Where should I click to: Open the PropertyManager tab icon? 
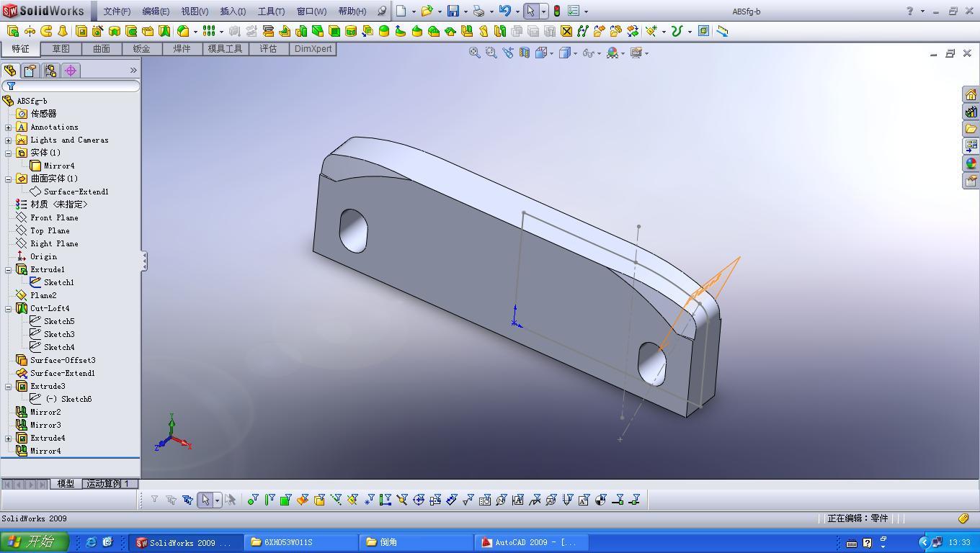pyautogui.click(x=30, y=71)
